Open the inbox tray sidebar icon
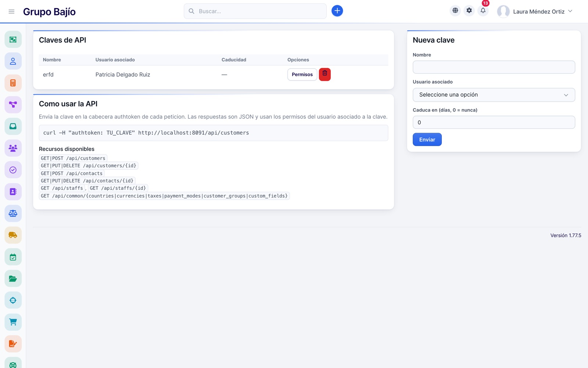 (x=13, y=126)
